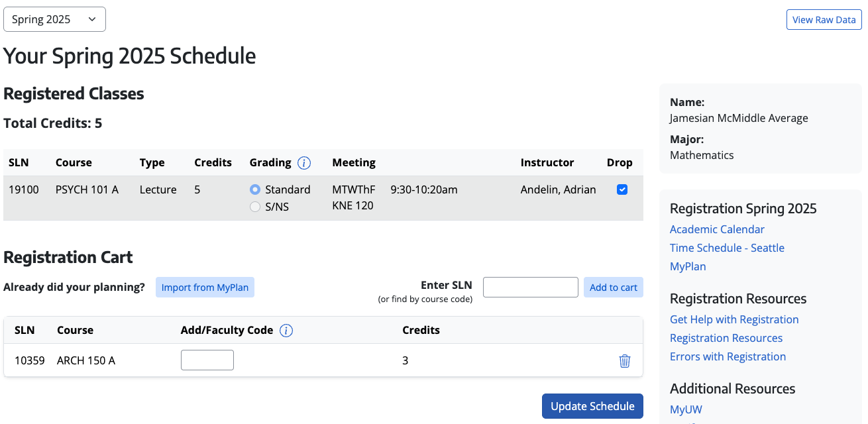Click the Update Schedule button
Image resolution: width=868 pixels, height=424 pixels.
coord(592,405)
